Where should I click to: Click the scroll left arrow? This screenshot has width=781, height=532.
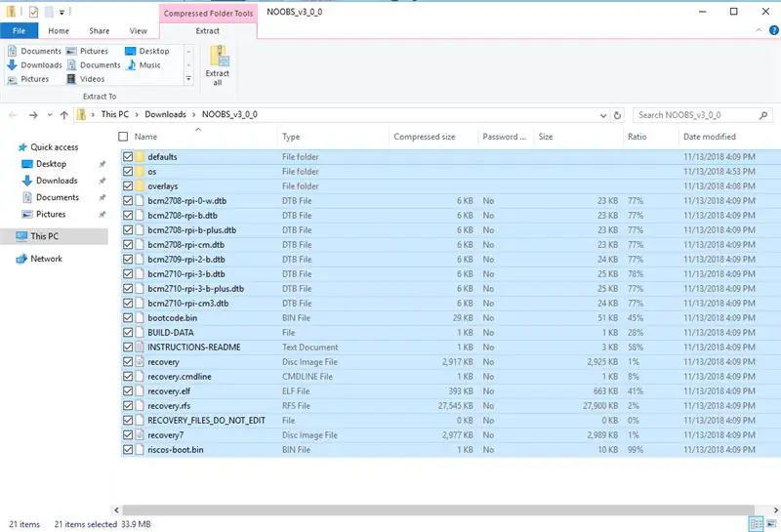tap(116, 511)
